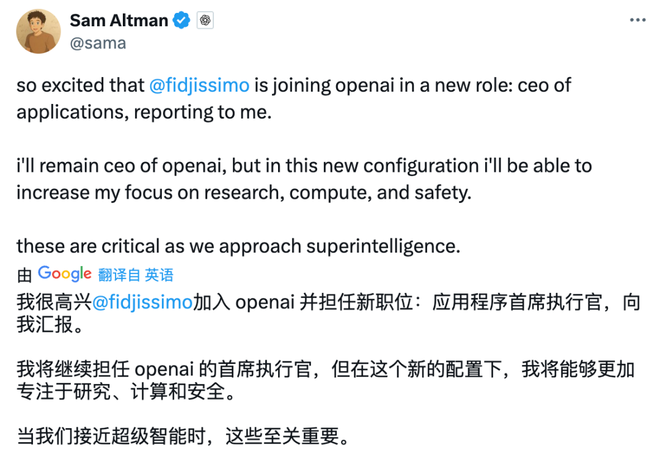Click the line 'applications, reporting to me.'
Screen dimensions: 660x455
[144, 111]
